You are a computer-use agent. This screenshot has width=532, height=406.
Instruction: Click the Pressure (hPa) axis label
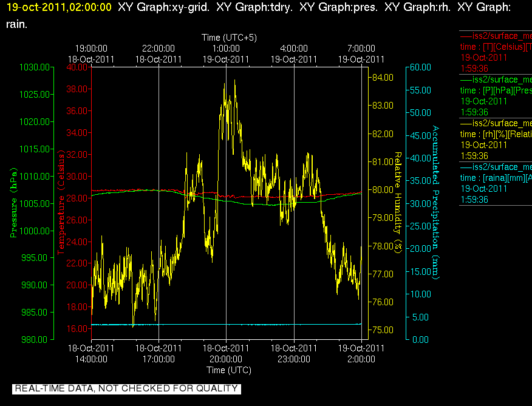coord(13,203)
